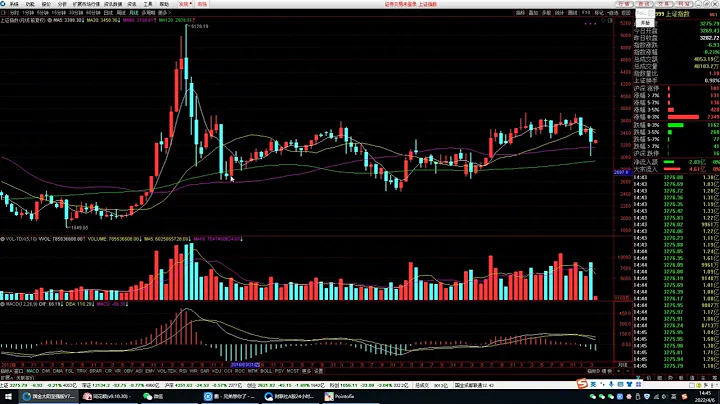Open the 帮助 menu
This screenshot has width=720, height=404.
[x=164, y=4]
